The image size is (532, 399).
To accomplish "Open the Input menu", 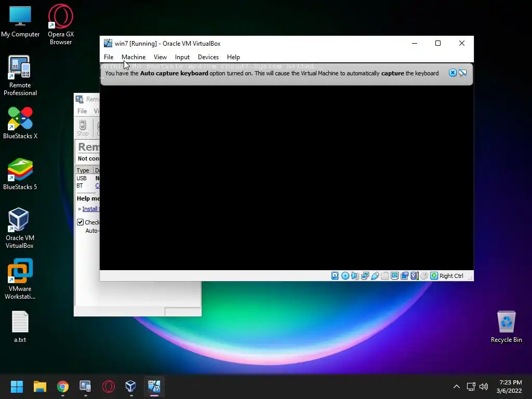I will [182, 57].
